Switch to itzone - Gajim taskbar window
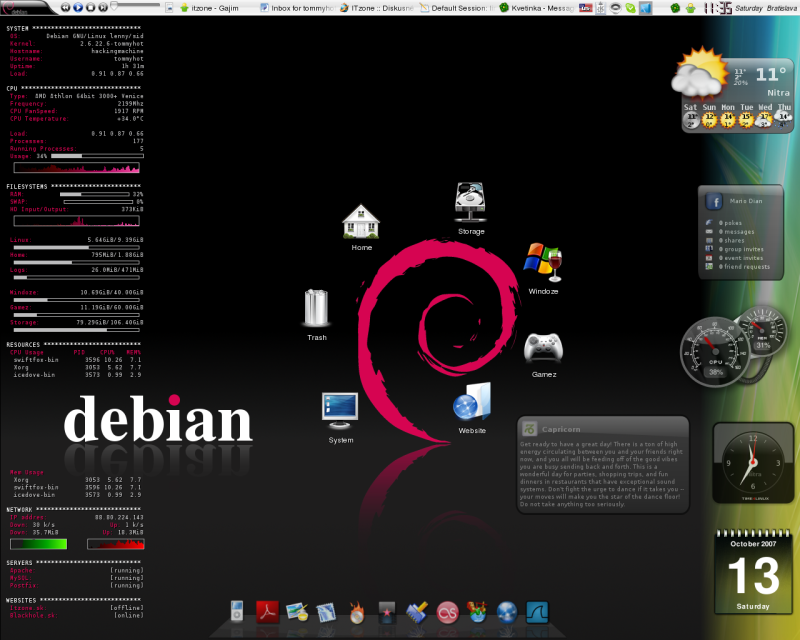The width and height of the screenshot is (800, 640). tap(209, 8)
